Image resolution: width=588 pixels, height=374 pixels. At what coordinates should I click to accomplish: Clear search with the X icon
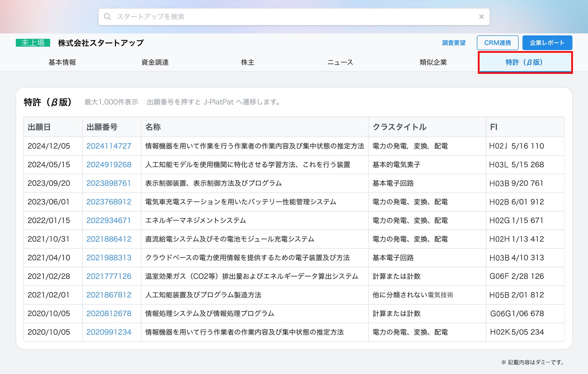pos(481,17)
